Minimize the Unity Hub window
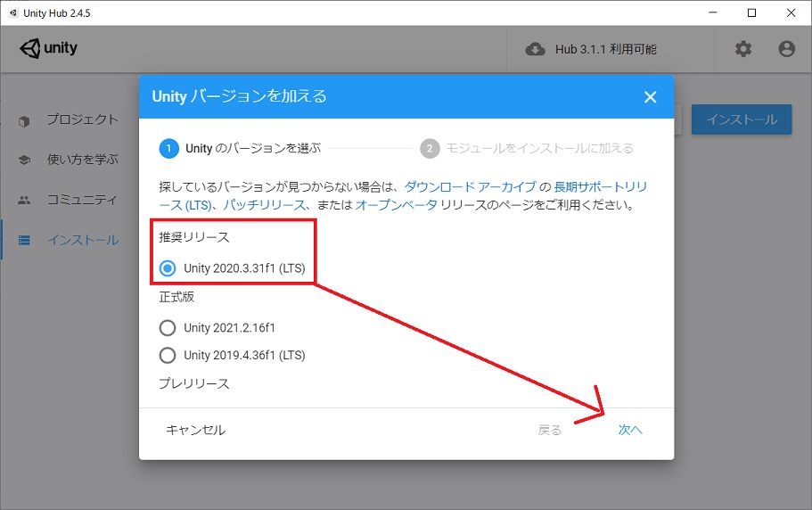Viewport: 812px width, 510px height. 713,13
